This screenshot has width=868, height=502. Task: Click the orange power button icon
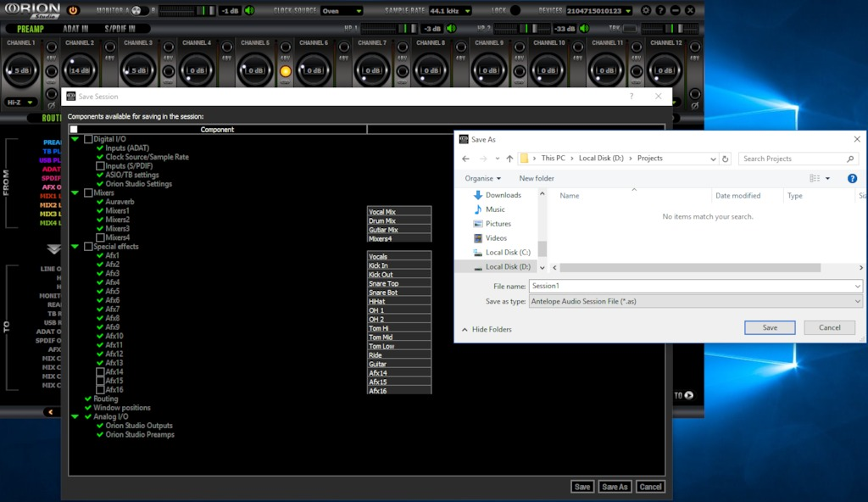pos(73,10)
